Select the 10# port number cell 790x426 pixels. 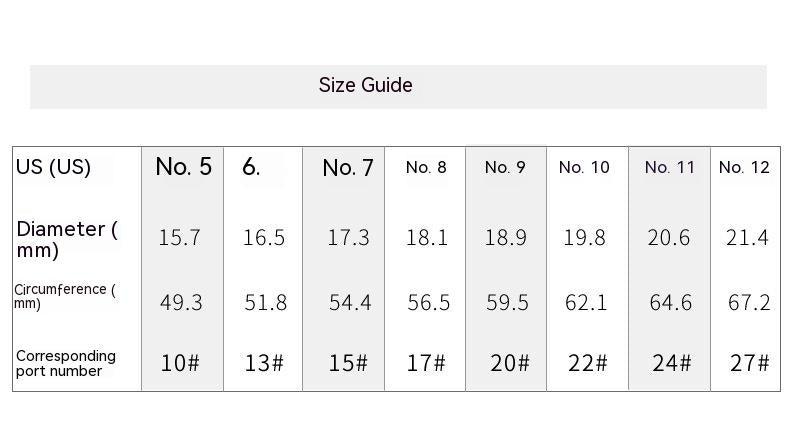click(x=180, y=363)
